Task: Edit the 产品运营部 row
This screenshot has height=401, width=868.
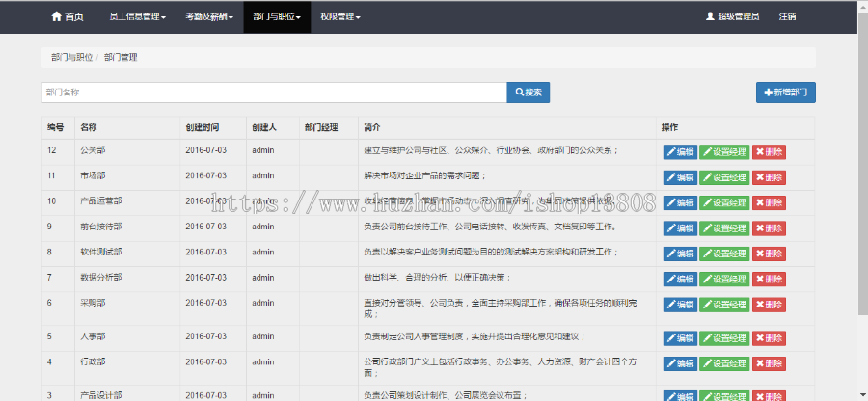Action: point(680,203)
